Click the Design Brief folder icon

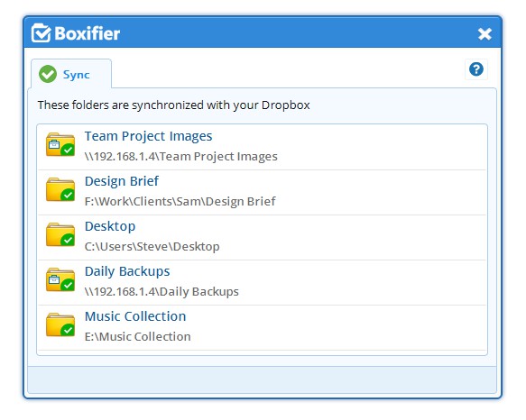pyautogui.click(x=60, y=189)
